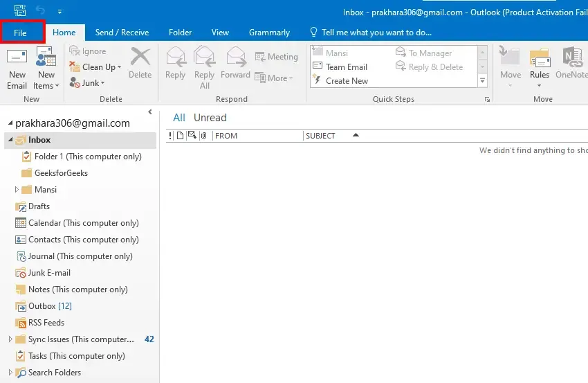
Task: Send the item to OneNote
Action: click(x=571, y=63)
